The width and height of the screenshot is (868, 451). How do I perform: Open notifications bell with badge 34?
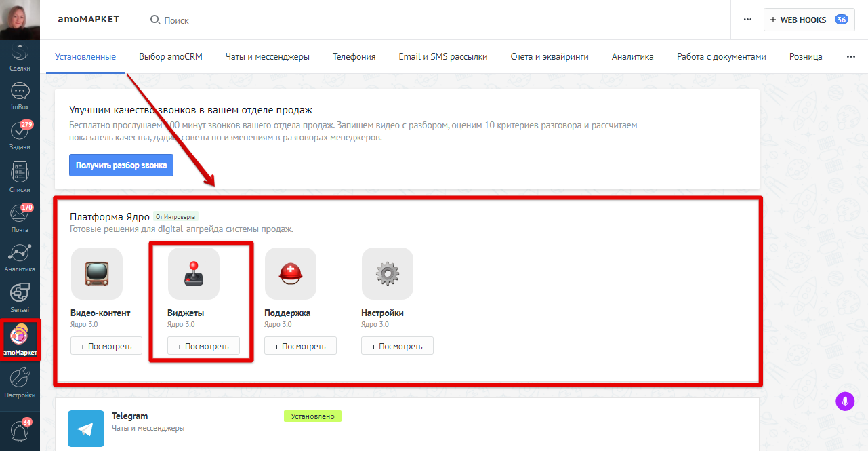[x=21, y=429]
